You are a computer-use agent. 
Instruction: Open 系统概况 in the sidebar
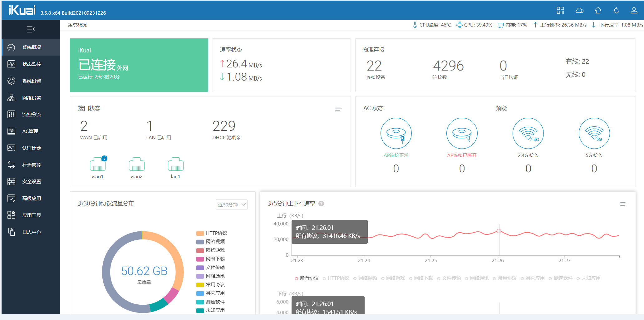31,47
